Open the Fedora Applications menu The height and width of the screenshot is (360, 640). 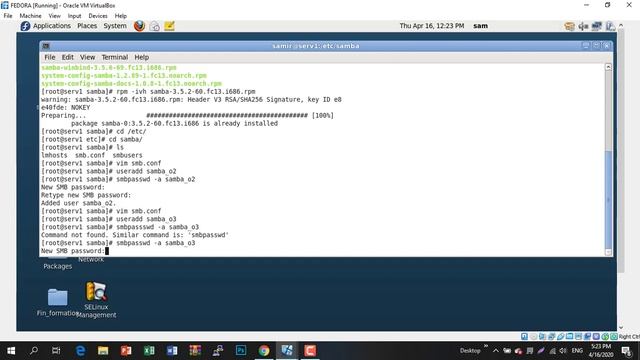51,26
